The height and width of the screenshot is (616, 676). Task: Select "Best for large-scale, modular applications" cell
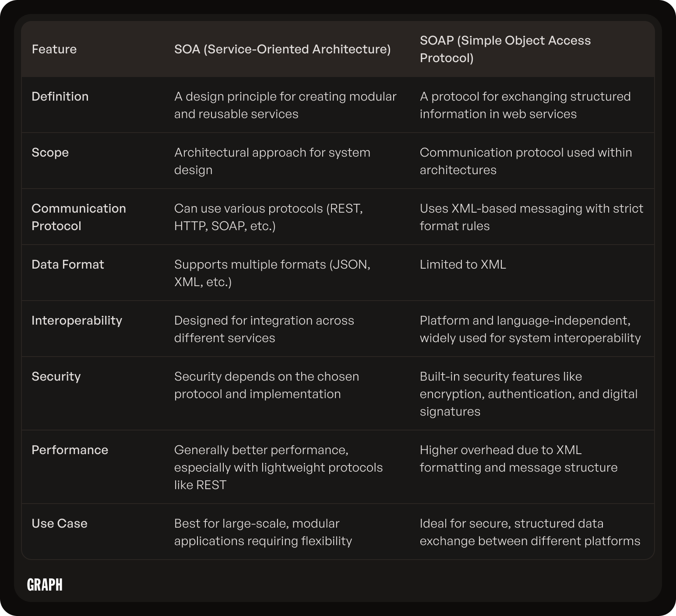click(263, 532)
